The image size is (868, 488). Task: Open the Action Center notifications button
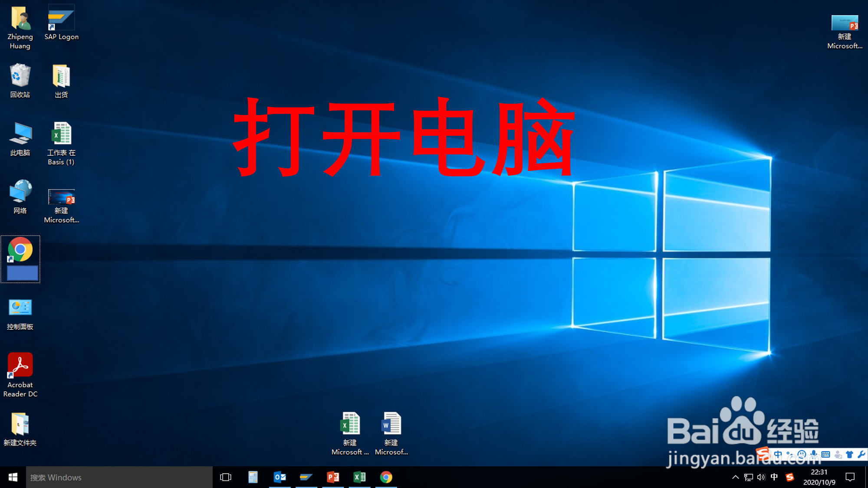pyautogui.click(x=850, y=477)
